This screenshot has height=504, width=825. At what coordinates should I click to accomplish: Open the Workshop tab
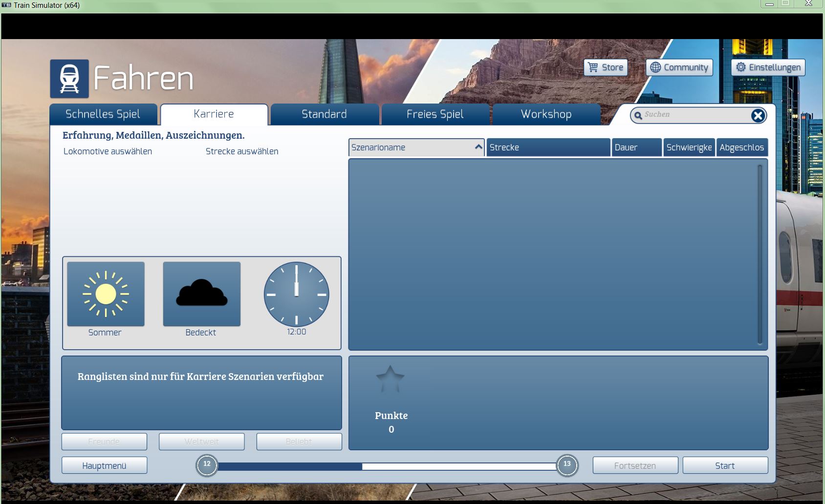pos(546,114)
